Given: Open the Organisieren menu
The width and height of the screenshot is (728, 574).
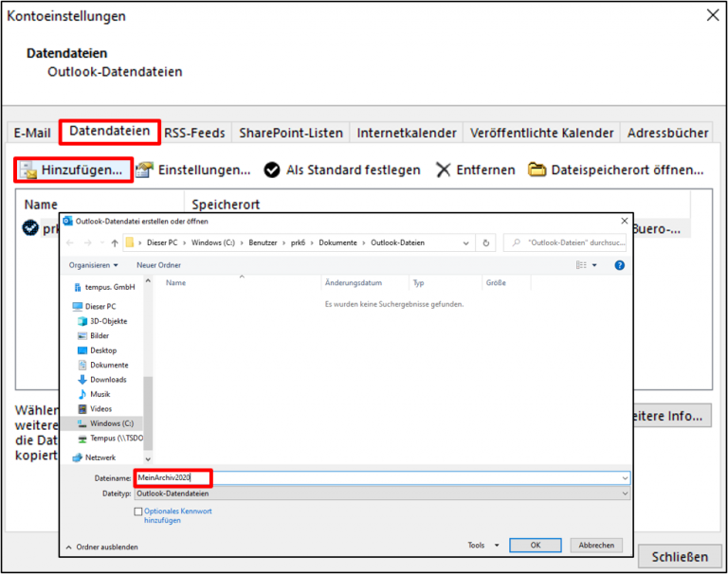Looking at the screenshot, I should point(93,265).
